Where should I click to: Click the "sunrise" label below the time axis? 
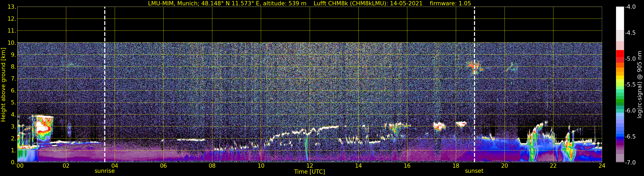(x=104, y=171)
